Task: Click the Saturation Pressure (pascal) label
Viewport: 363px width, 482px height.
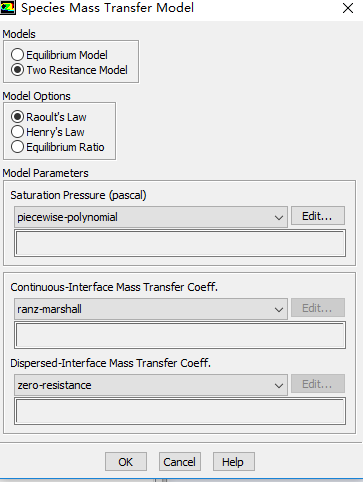Action: [78, 195]
